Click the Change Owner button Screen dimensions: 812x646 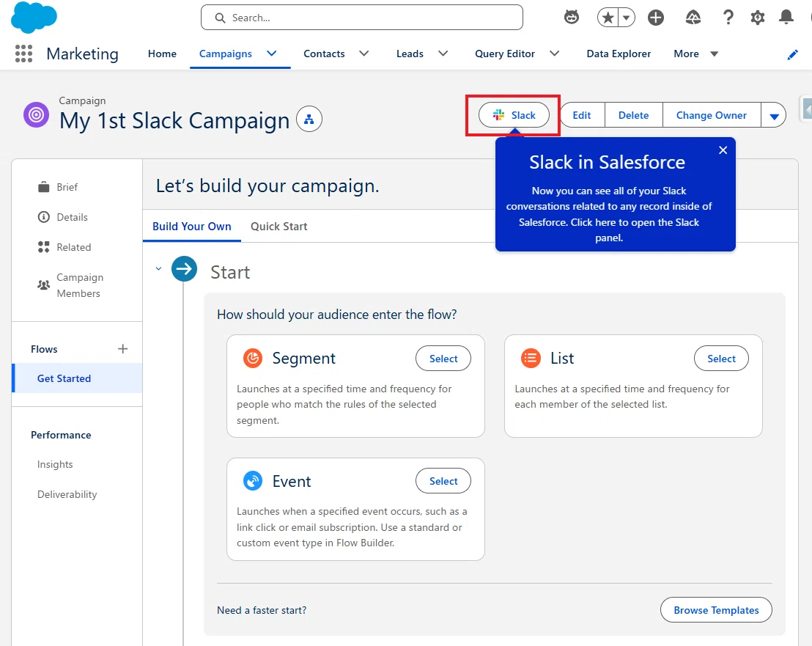[x=711, y=115]
